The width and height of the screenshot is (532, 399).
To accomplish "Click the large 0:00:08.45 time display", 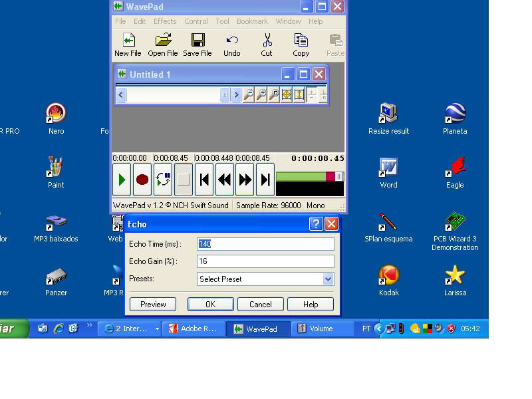I will point(318,158).
